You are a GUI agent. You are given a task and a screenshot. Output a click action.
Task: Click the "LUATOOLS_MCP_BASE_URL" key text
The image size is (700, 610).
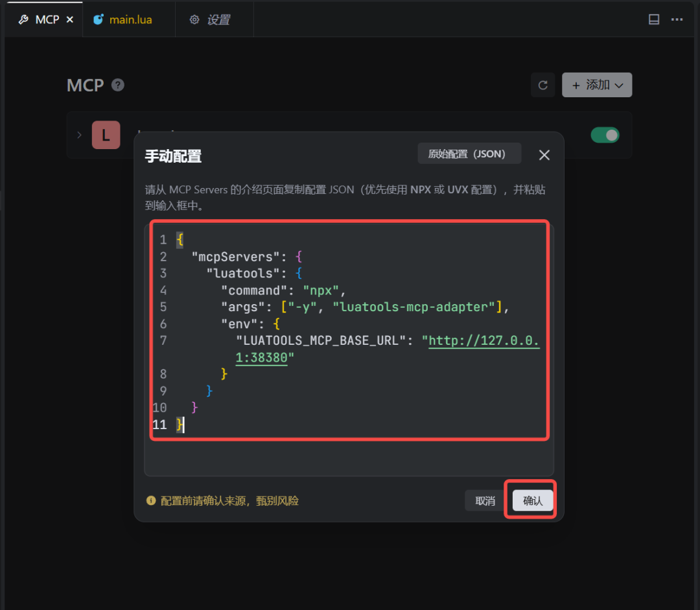(x=321, y=341)
